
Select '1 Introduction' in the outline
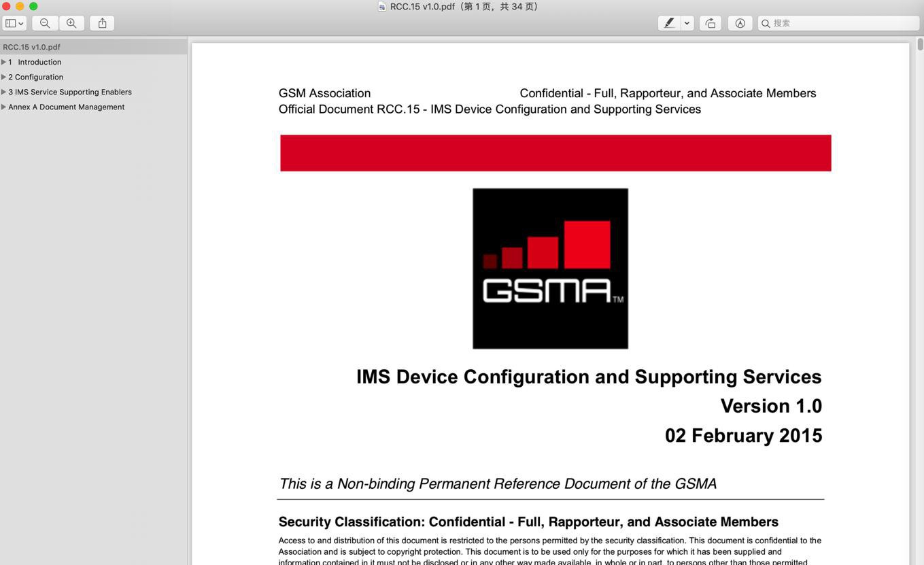click(x=35, y=62)
